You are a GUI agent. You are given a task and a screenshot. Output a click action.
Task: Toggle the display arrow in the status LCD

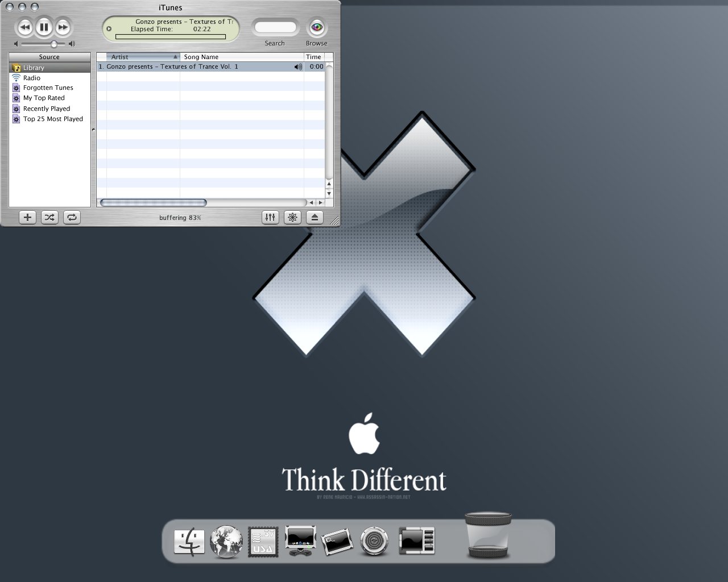[x=109, y=28]
